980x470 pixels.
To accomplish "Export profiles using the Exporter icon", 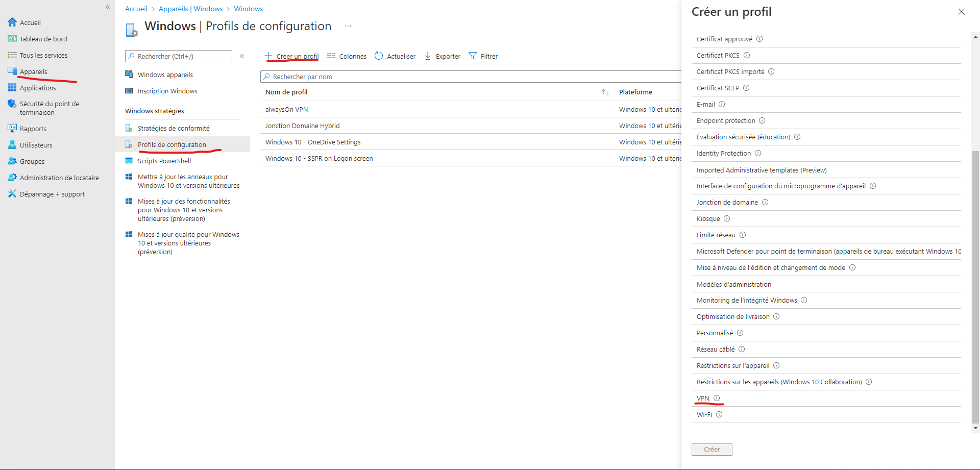I will pos(427,56).
